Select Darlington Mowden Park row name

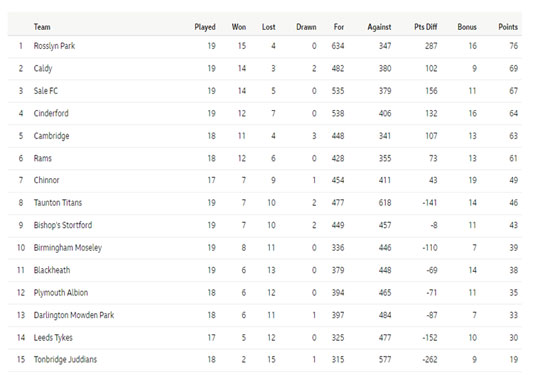tap(74, 315)
